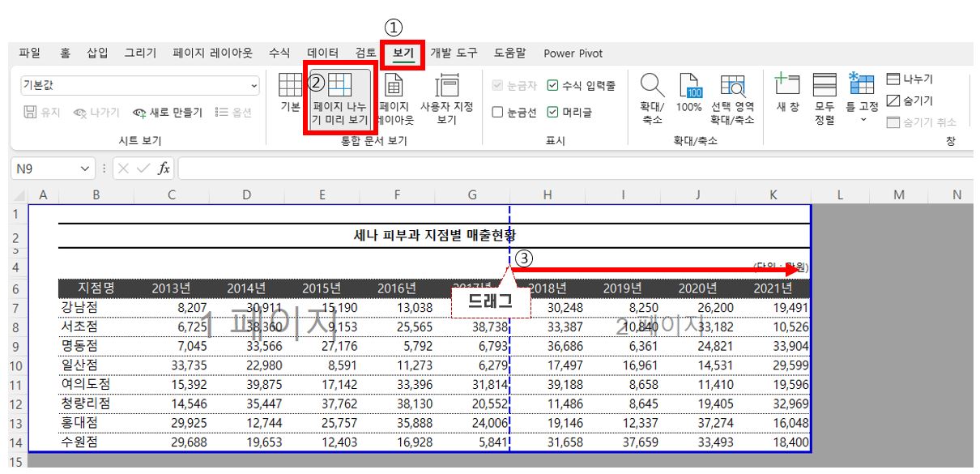Select Page Break Preview (페이지 나누기 미리 보기)
Viewport: 980px width, 474px height.
[339, 100]
